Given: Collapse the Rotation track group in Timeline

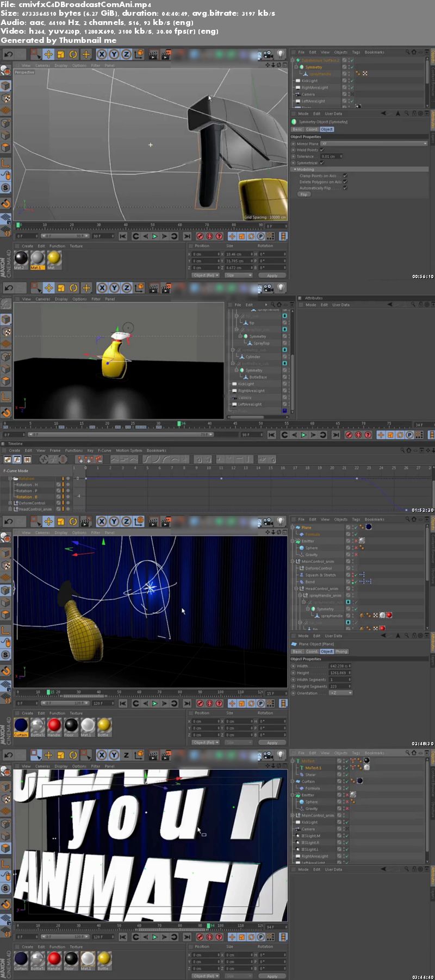Looking at the screenshot, I should pos(10,479).
